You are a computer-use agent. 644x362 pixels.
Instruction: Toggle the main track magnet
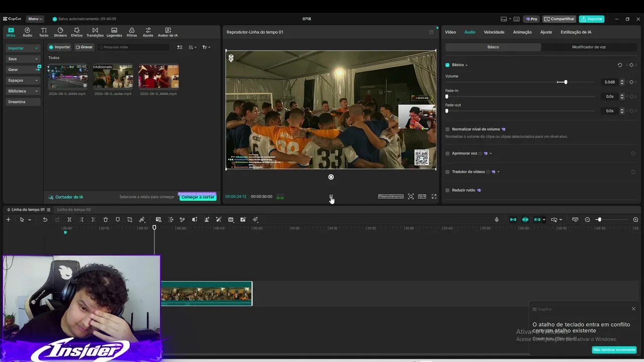[x=513, y=220]
